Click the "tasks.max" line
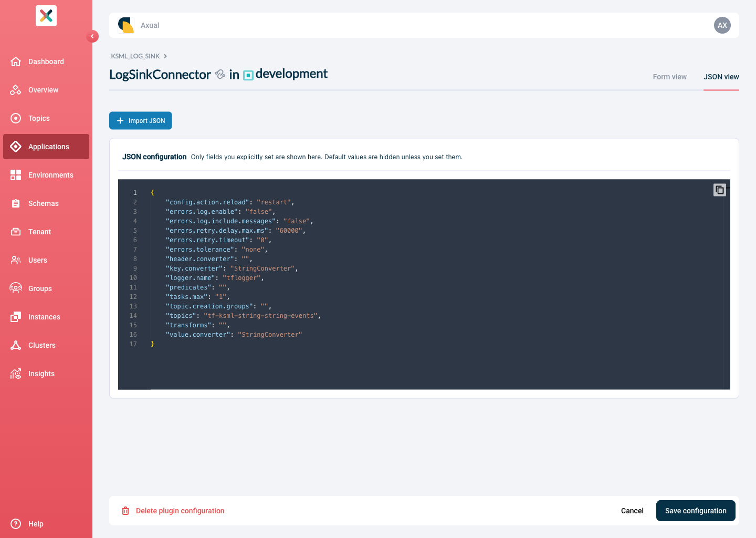The height and width of the screenshot is (538, 756). pyautogui.click(x=198, y=297)
